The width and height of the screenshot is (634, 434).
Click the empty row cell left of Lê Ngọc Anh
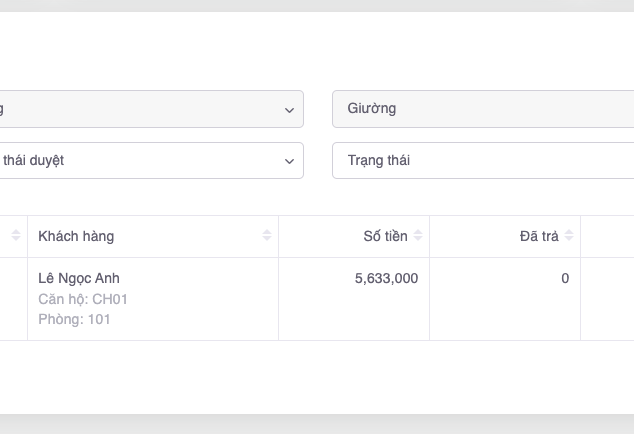(13, 298)
